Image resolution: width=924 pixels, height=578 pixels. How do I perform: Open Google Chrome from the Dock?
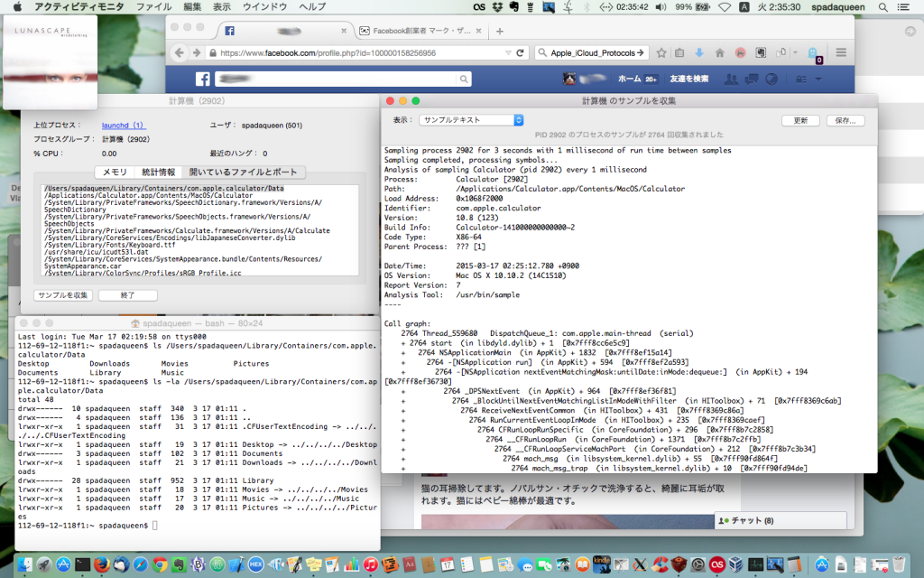tap(160, 564)
